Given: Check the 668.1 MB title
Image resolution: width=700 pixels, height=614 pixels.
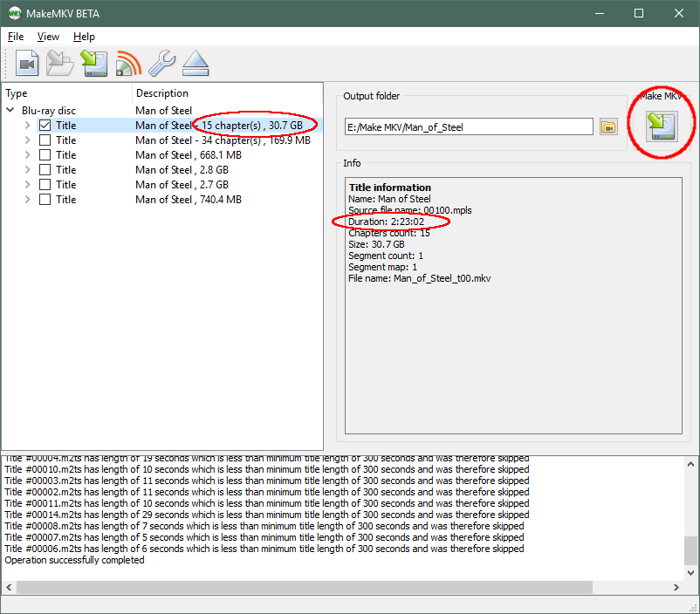Looking at the screenshot, I should [x=45, y=155].
